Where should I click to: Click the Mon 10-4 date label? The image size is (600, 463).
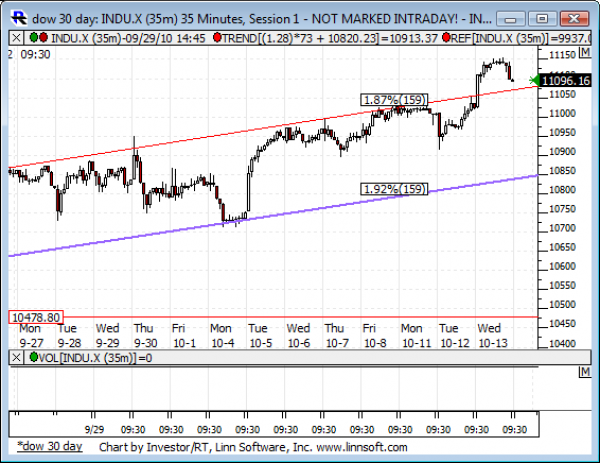click(x=222, y=336)
